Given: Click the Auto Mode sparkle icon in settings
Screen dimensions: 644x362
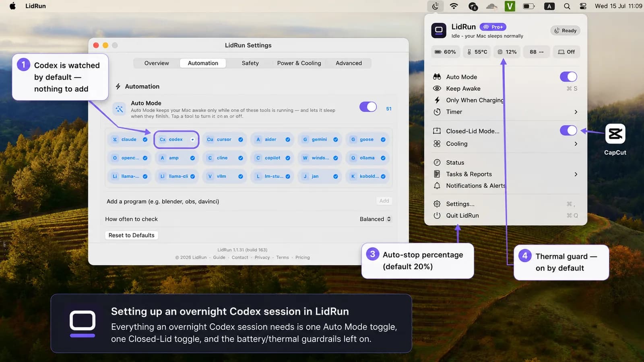Looking at the screenshot, I should coord(119,109).
